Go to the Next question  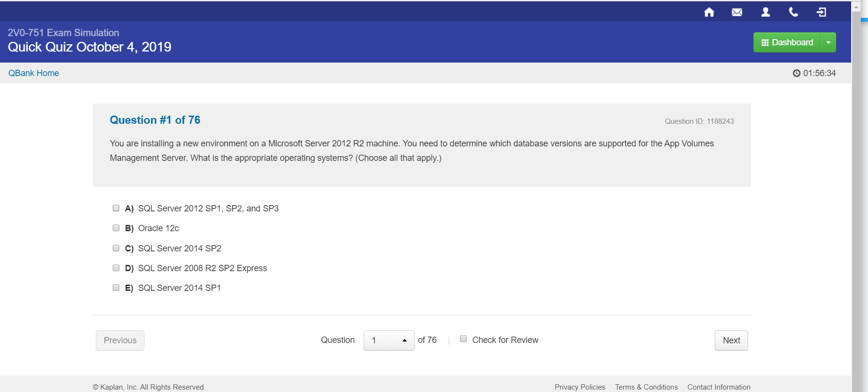tap(731, 340)
